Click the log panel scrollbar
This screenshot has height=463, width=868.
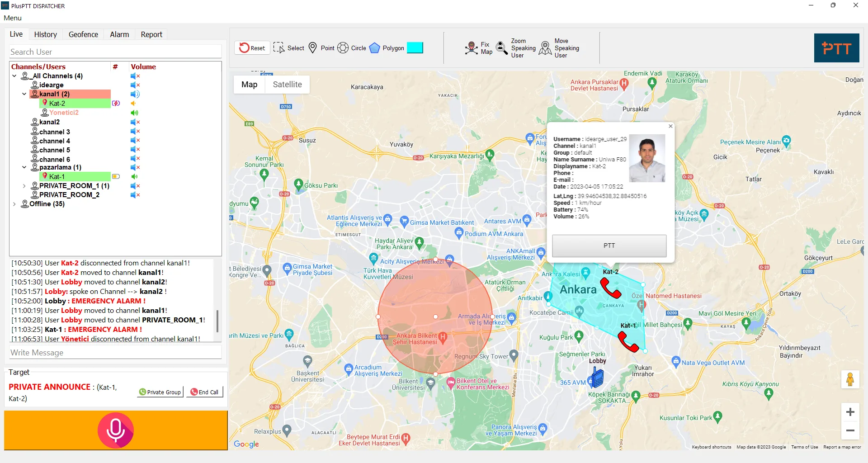(x=217, y=321)
